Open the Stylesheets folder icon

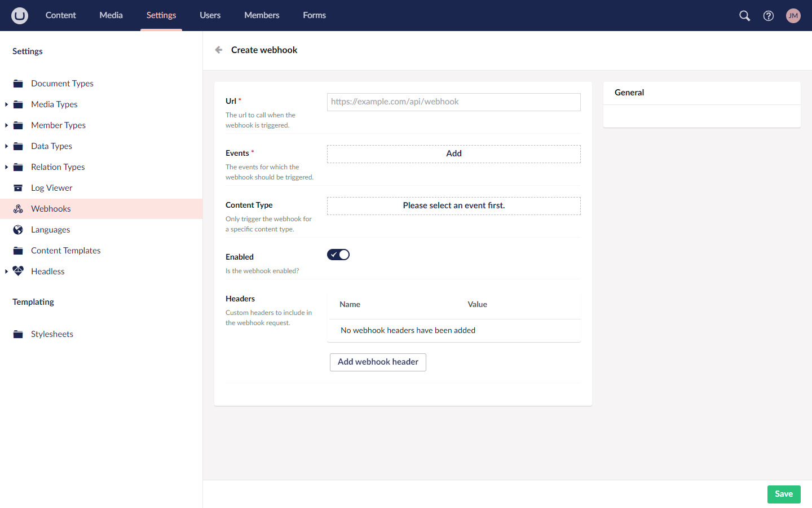[19, 334]
